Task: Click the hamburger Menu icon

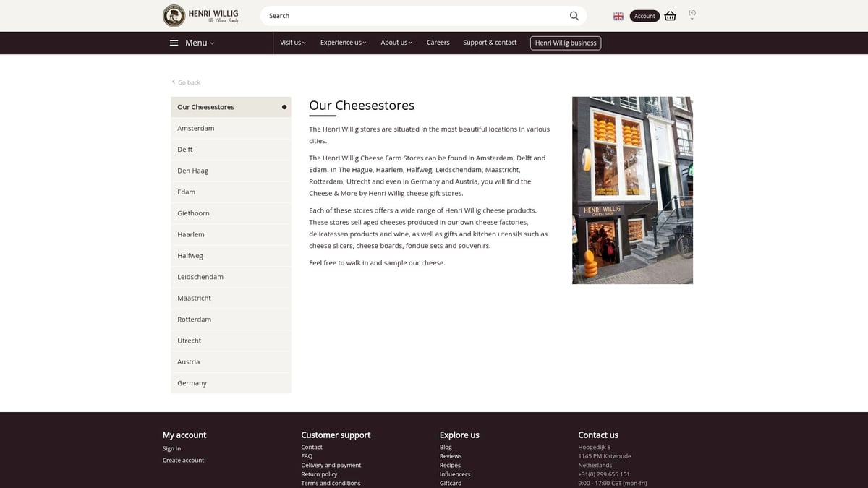Action: (x=174, y=43)
